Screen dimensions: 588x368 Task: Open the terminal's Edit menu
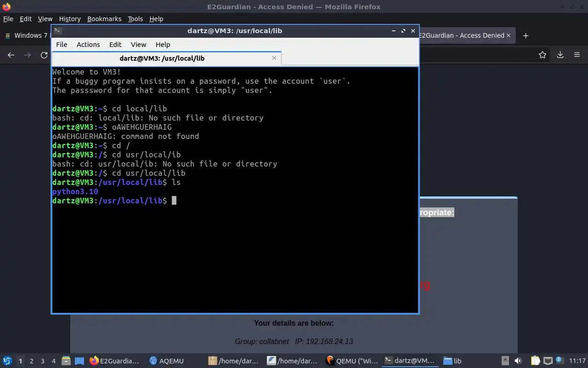pos(115,45)
